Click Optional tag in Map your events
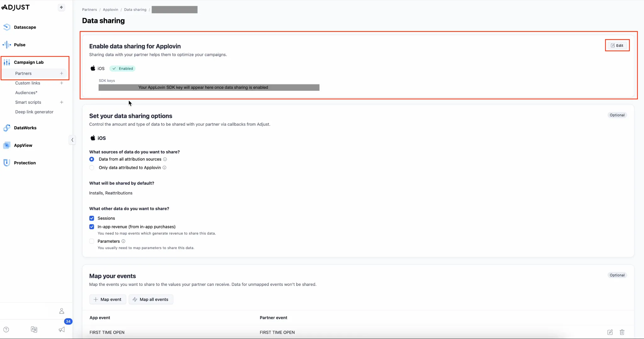The height and width of the screenshot is (339, 644). 617,275
